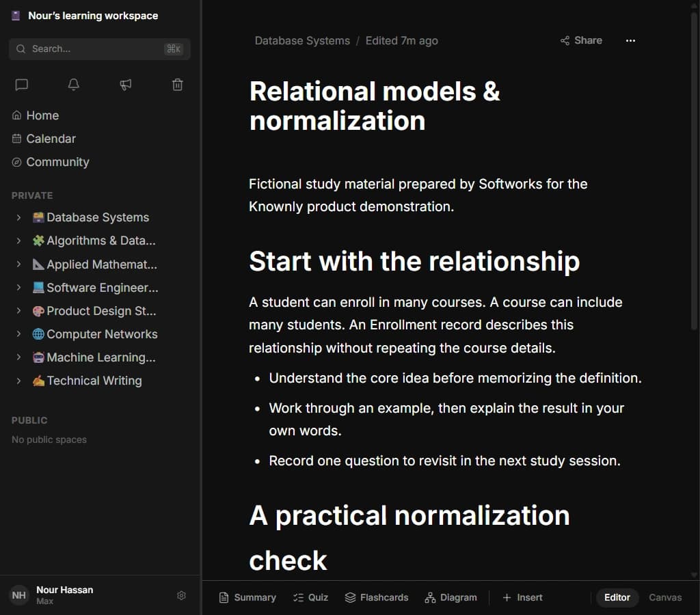Click the PRIVATE section label
The height and width of the screenshot is (615, 700).
[x=32, y=195]
